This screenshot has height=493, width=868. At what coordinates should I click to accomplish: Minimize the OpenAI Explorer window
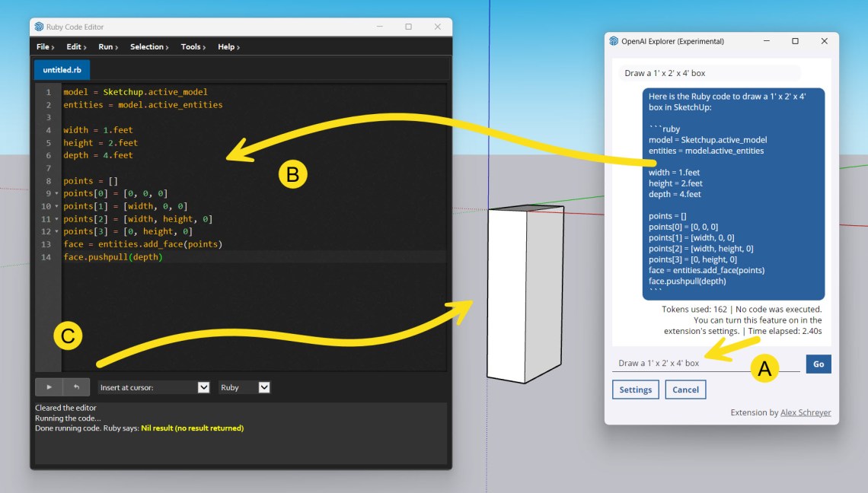766,41
